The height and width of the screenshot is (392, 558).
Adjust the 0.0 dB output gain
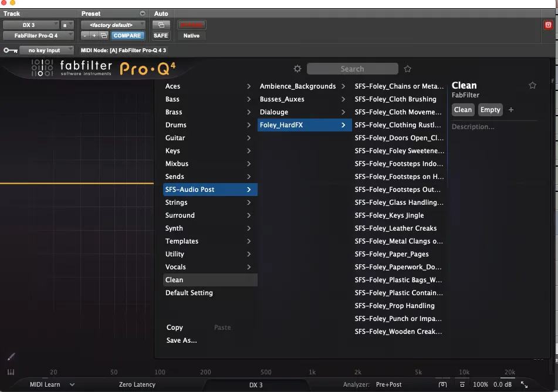(502, 384)
